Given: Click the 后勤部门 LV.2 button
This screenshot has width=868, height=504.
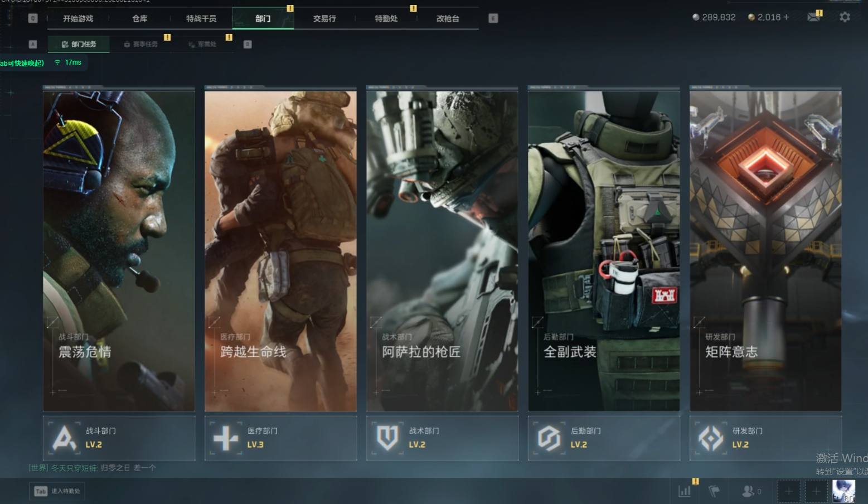Looking at the screenshot, I should 604,438.
